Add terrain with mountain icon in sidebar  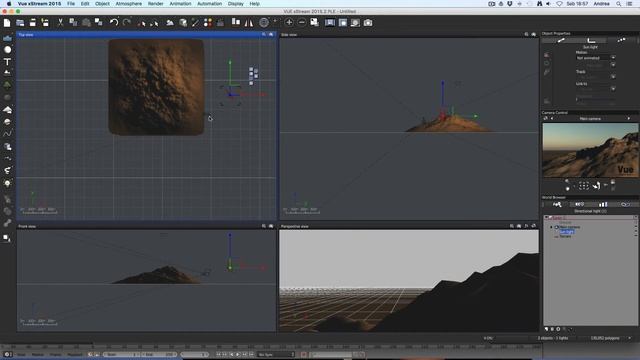[x=7, y=73]
